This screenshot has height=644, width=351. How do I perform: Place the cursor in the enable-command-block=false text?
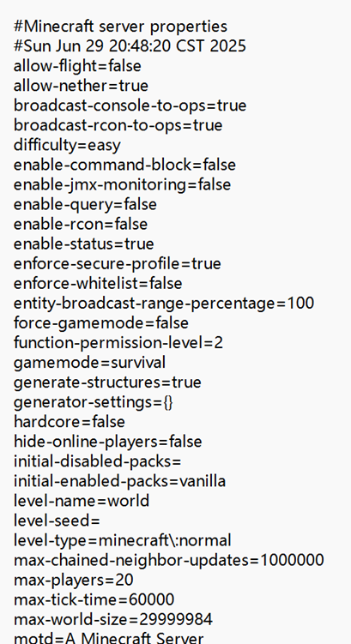(124, 166)
